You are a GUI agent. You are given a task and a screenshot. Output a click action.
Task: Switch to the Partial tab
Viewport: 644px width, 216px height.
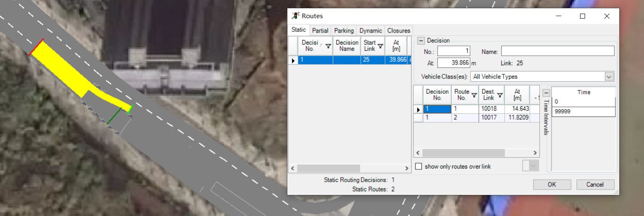pos(320,31)
